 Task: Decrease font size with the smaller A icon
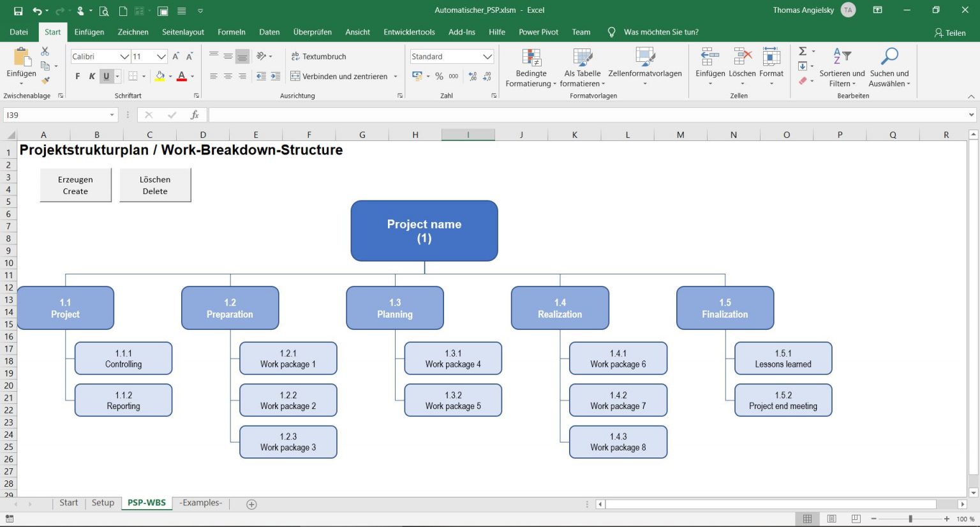(189, 56)
